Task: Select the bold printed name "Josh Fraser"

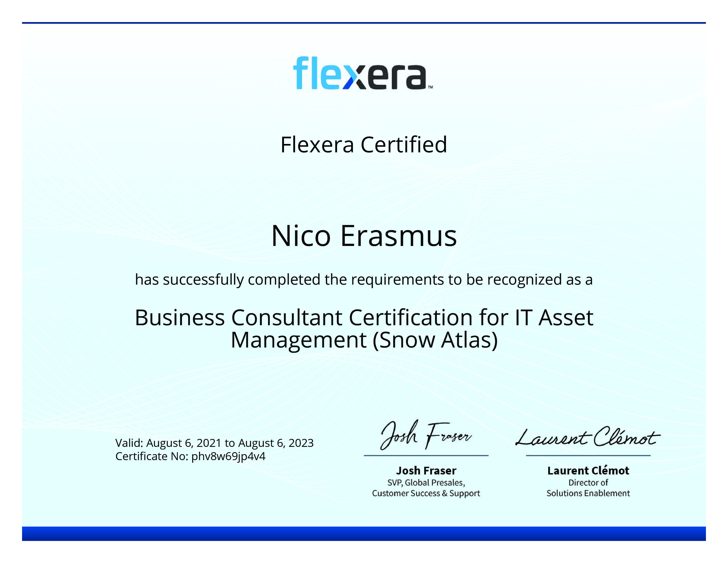Action: (x=426, y=471)
